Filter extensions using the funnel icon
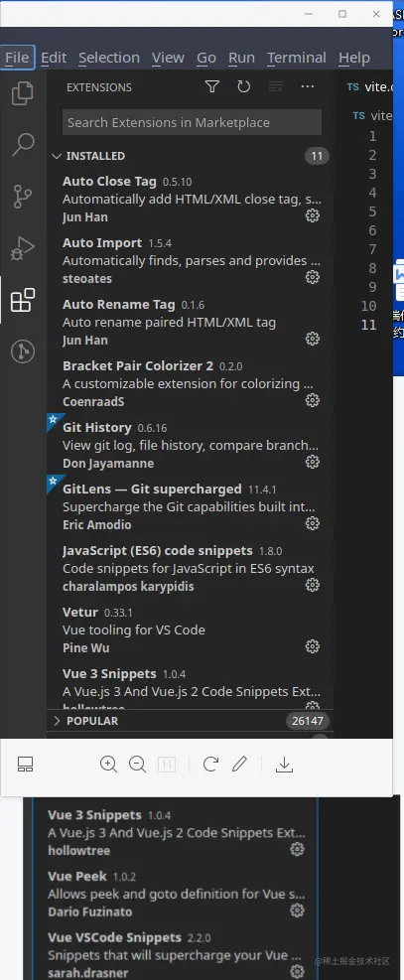This screenshot has height=980, width=404. (x=212, y=86)
